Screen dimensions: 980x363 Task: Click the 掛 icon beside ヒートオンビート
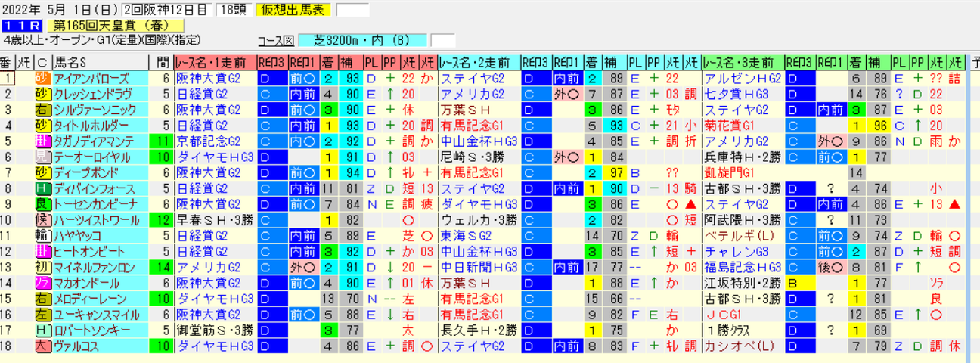pyautogui.click(x=42, y=251)
